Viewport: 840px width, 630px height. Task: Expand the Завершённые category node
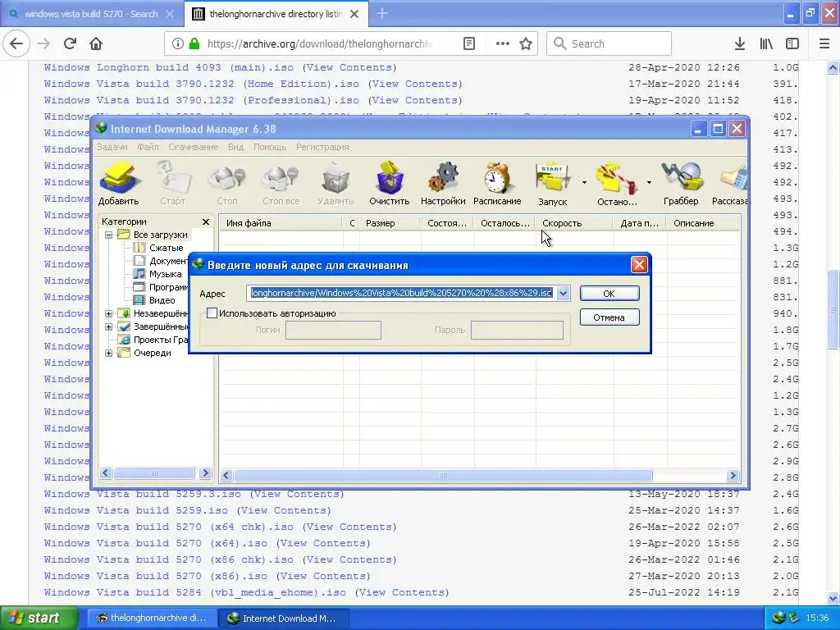(x=109, y=326)
